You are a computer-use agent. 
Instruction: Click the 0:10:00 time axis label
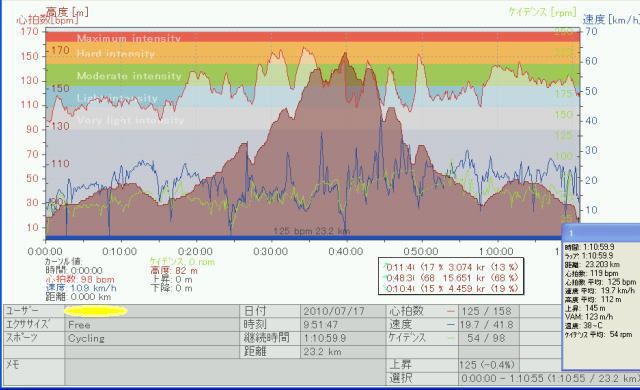pyautogui.click(x=120, y=251)
